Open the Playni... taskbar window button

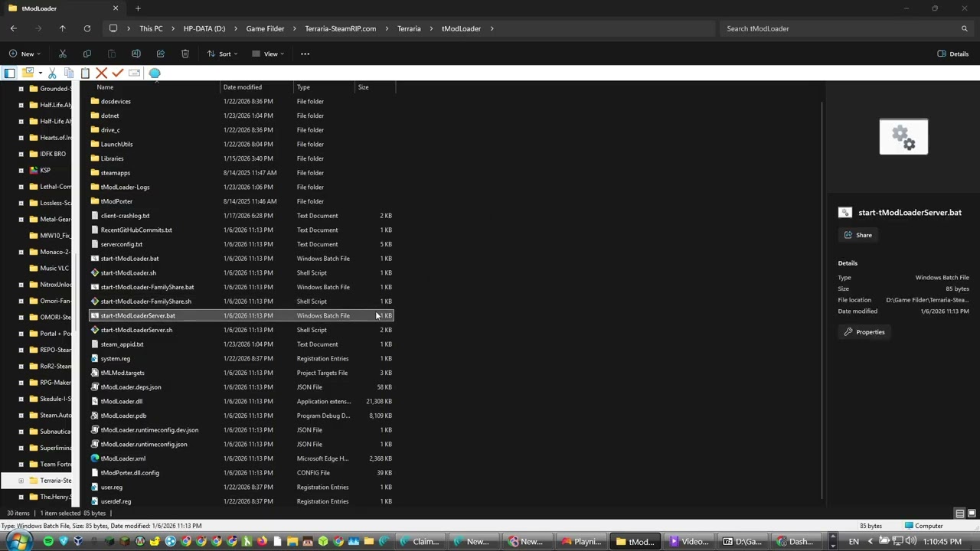click(x=582, y=542)
